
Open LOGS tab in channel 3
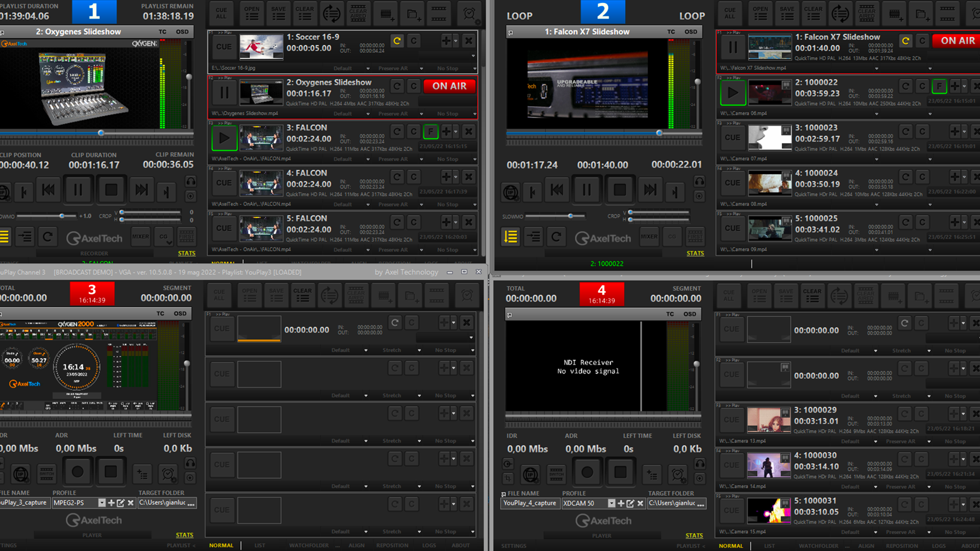429,545
